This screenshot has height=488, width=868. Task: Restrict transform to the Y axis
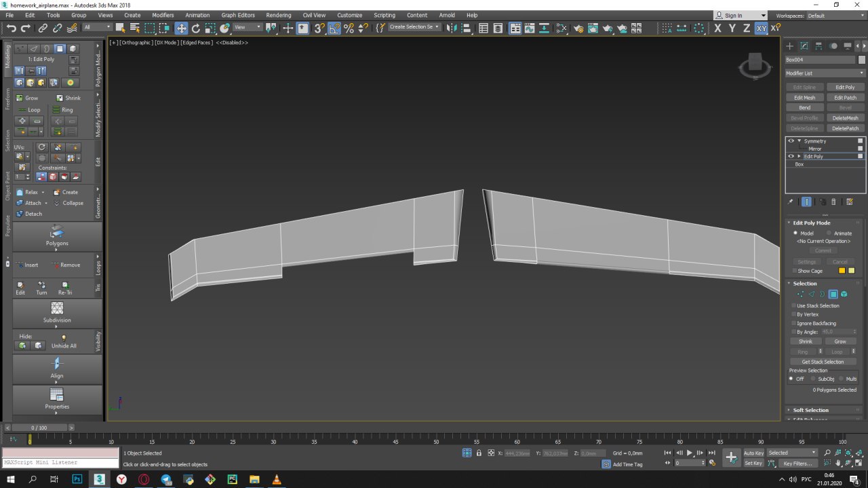tap(732, 28)
